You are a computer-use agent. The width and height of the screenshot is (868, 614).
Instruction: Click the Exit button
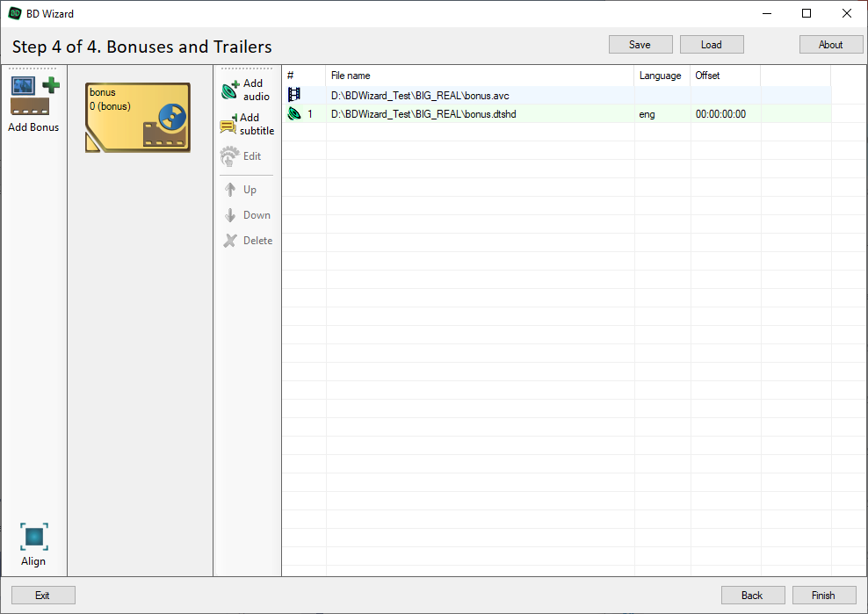tap(42, 596)
